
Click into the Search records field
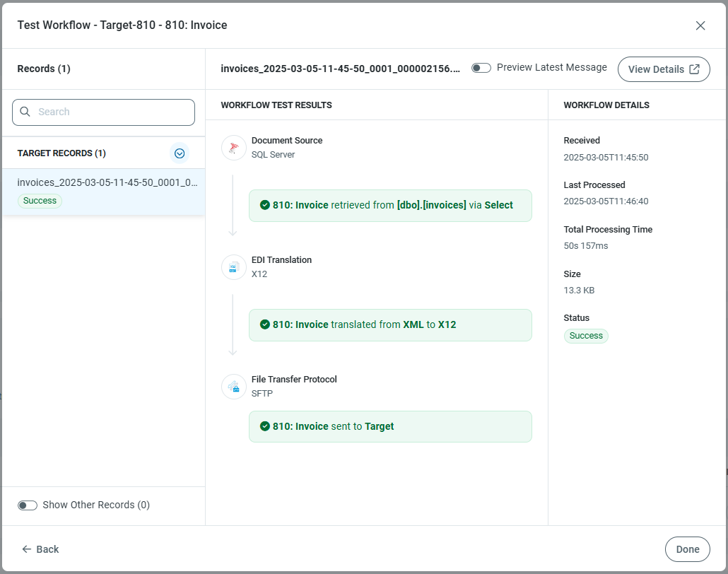click(x=113, y=112)
